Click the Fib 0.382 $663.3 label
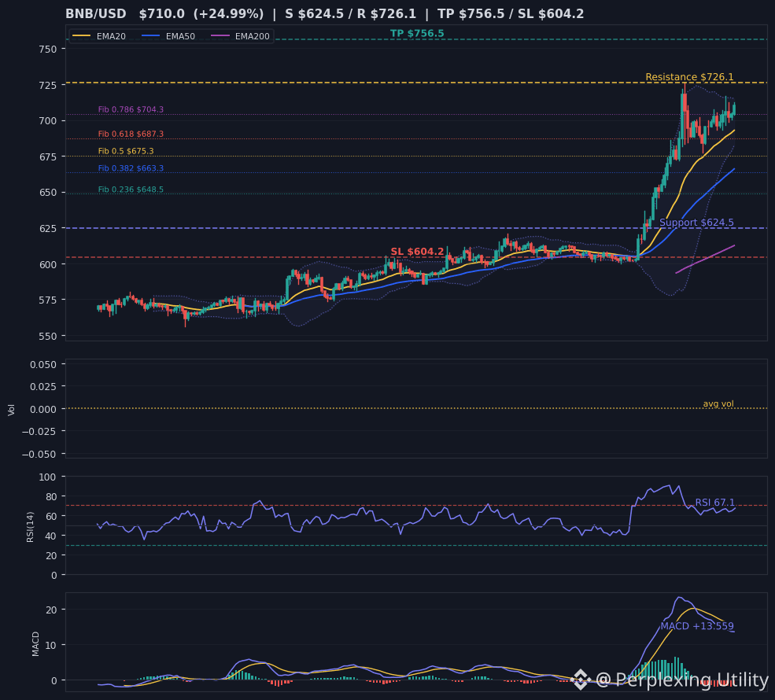 (131, 168)
